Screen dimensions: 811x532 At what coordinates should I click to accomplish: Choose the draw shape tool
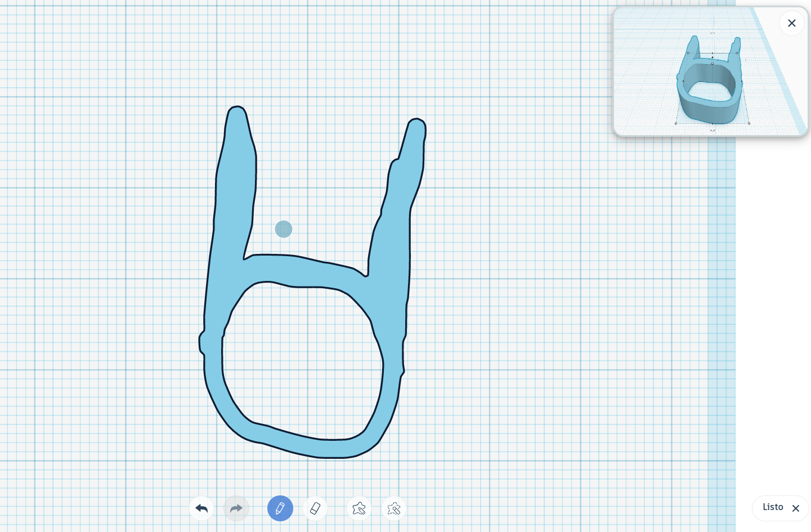(359, 508)
